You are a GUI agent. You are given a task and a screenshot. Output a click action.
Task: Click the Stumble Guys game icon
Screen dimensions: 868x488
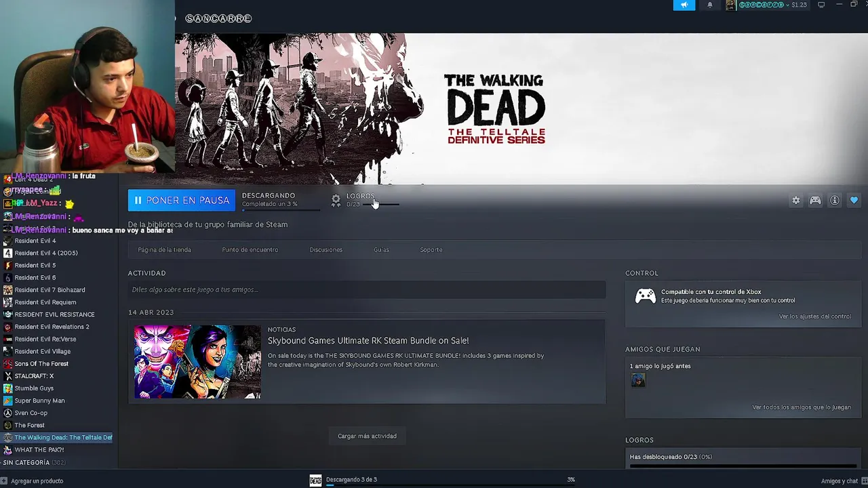(8, 388)
